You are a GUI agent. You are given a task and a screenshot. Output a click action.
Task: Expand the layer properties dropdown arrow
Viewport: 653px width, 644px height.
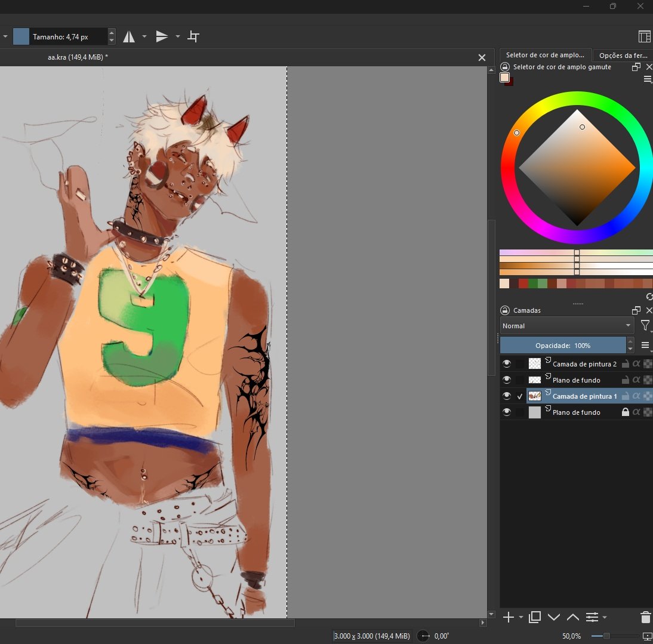pos(605,617)
